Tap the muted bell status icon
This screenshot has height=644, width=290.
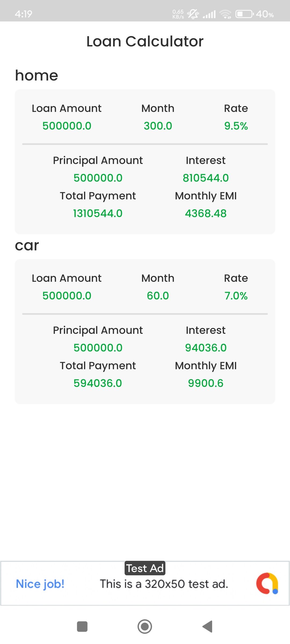click(193, 14)
